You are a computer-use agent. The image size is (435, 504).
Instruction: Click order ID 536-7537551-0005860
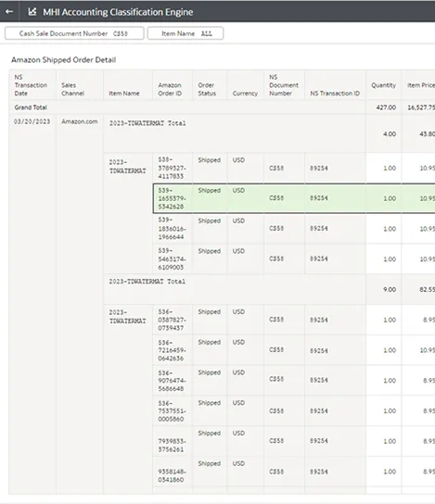[172, 411]
